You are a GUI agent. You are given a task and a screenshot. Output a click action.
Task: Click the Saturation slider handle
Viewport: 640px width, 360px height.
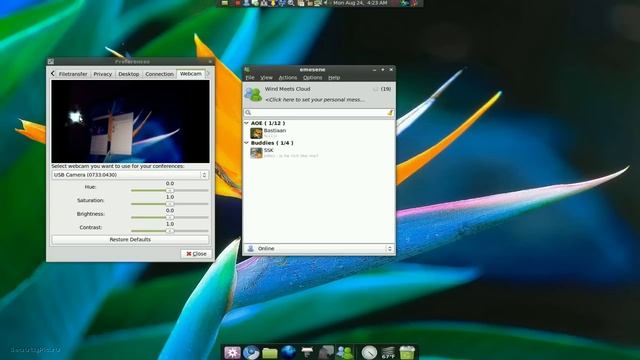point(170,204)
